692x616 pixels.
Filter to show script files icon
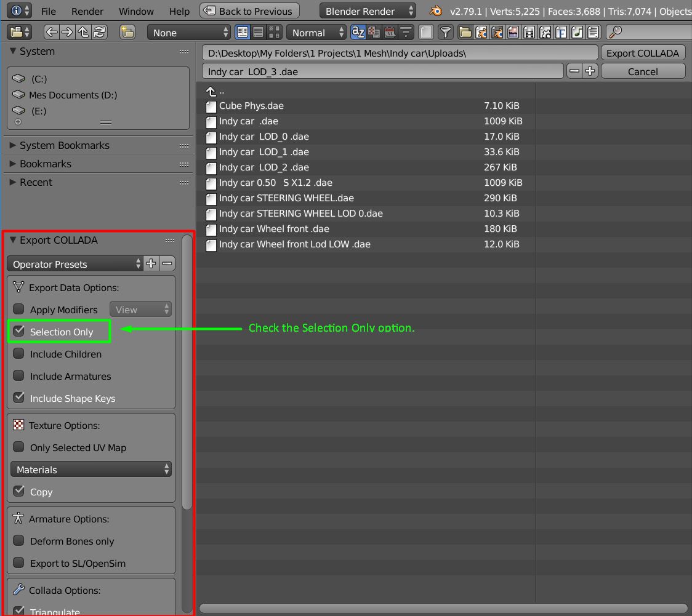[545, 32]
